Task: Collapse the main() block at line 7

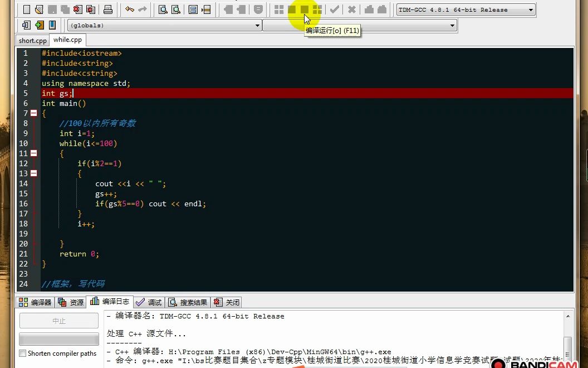Action: (34, 113)
